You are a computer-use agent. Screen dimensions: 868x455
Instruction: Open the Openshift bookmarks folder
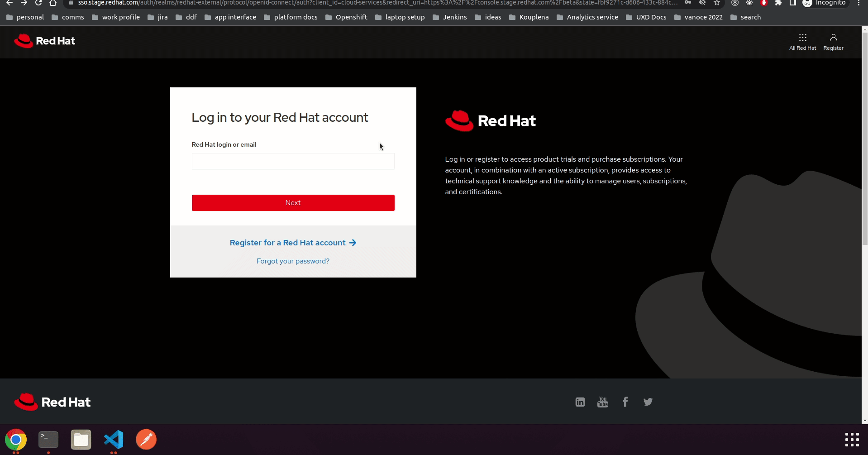click(346, 17)
